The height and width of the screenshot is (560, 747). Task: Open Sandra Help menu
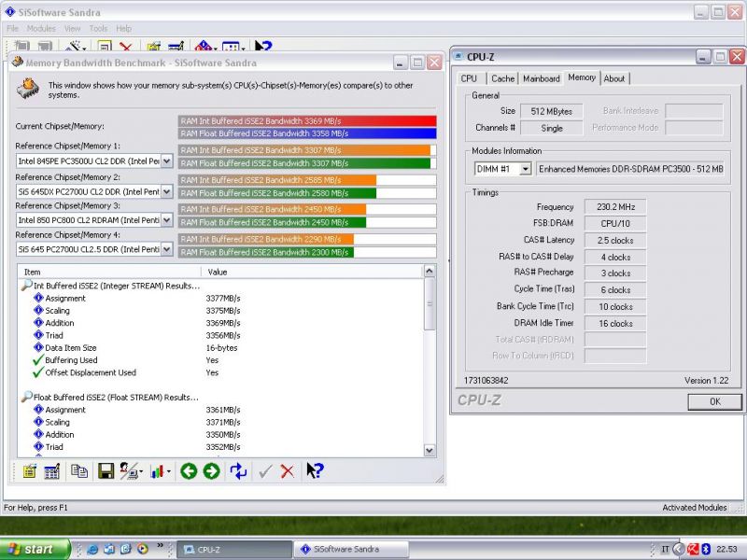(x=124, y=29)
